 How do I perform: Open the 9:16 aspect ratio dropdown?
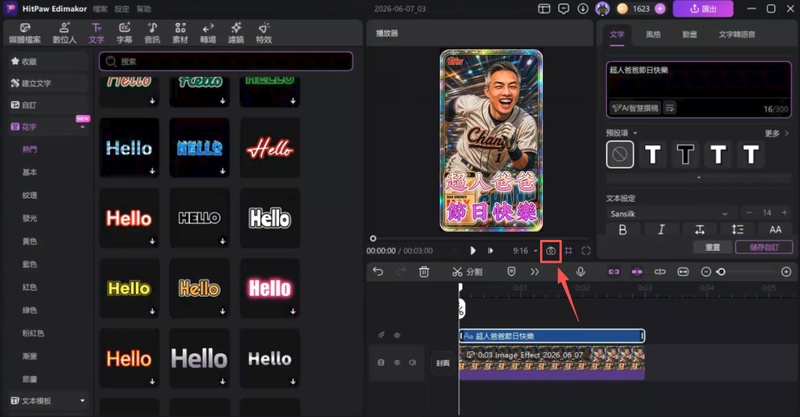(525, 251)
